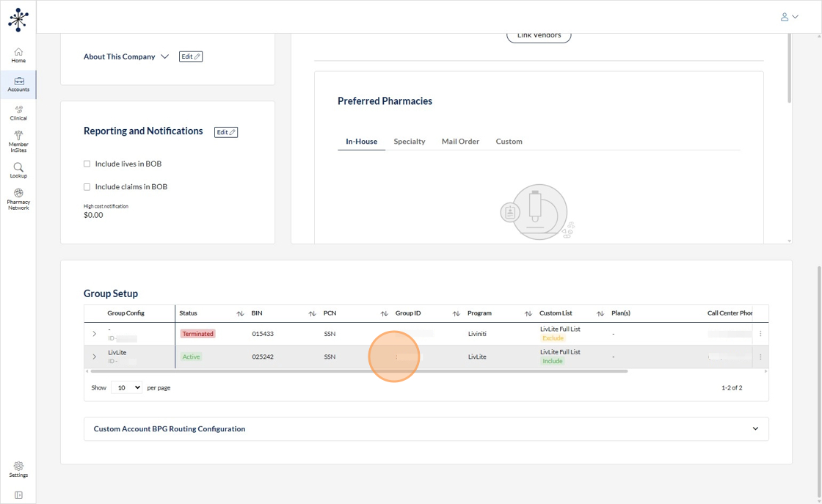
Task: Click the Plan(s) column header
Action: (621, 313)
